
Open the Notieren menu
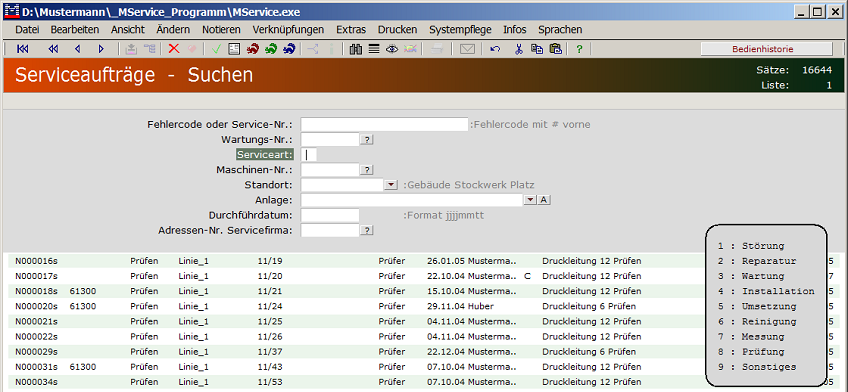click(222, 30)
